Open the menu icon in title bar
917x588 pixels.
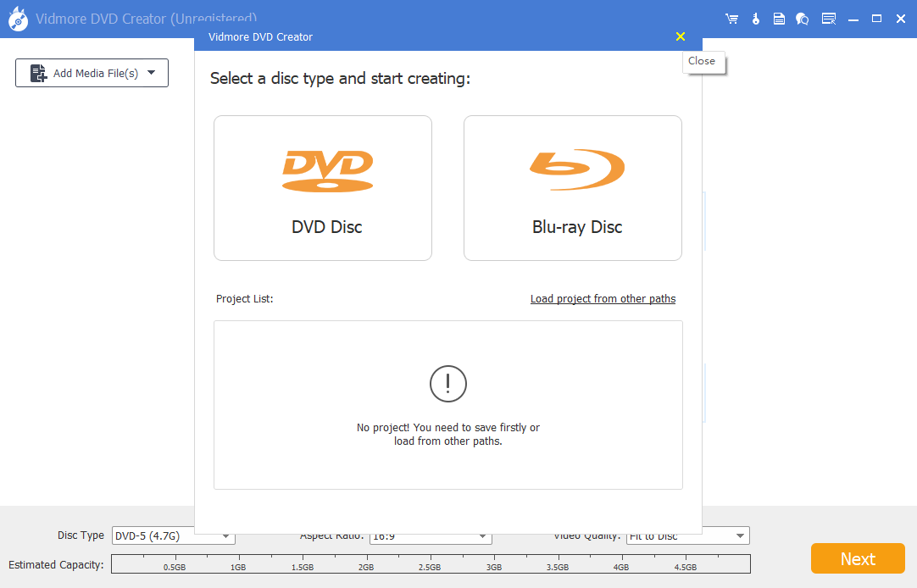click(x=828, y=18)
